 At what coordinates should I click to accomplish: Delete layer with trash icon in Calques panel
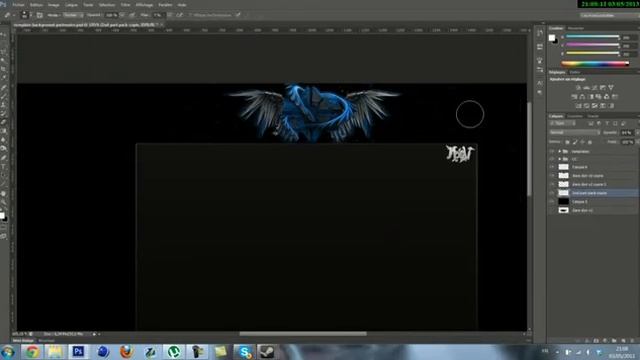(x=632, y=340)
